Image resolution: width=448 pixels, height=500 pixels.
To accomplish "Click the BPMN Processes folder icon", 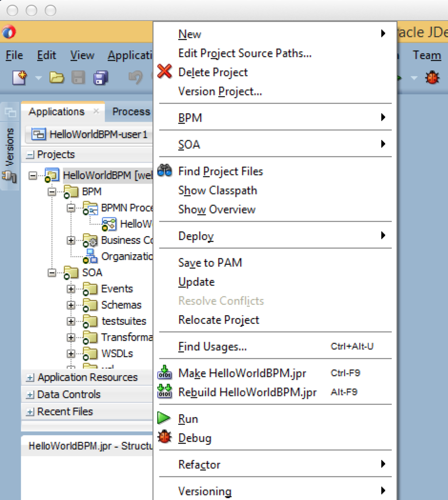I will pos(90,208).
